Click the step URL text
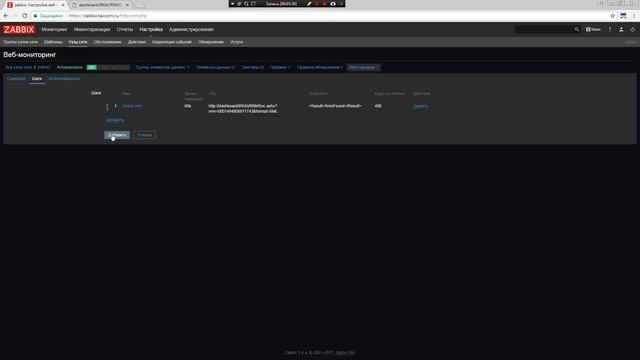Screen dimensions: 640x360 click(x=243, y=109)
